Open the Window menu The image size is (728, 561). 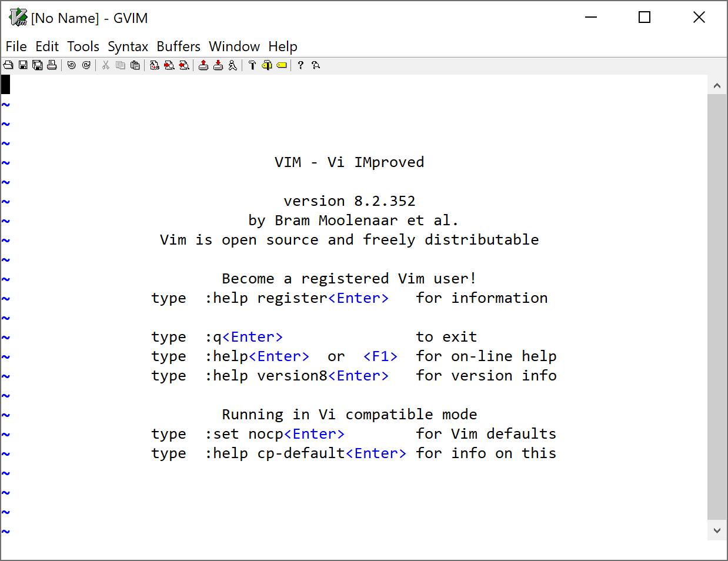tap(234, 46)
